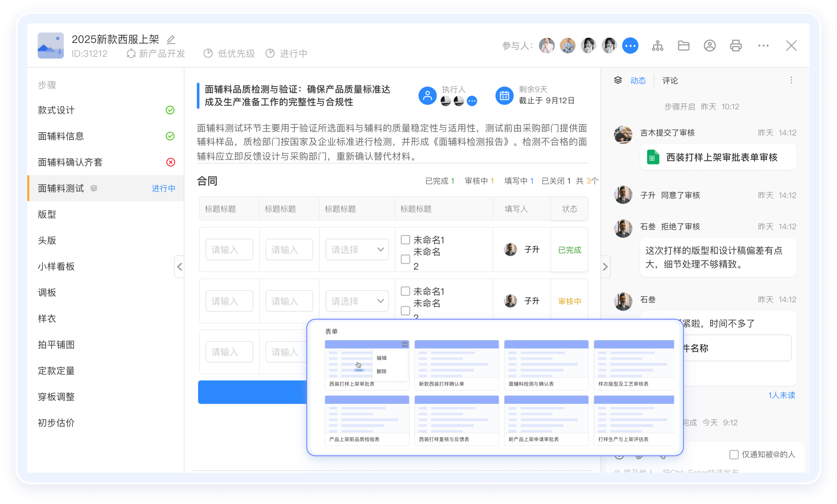Open the activity panel vertical dots menu

tap(791, 80)
